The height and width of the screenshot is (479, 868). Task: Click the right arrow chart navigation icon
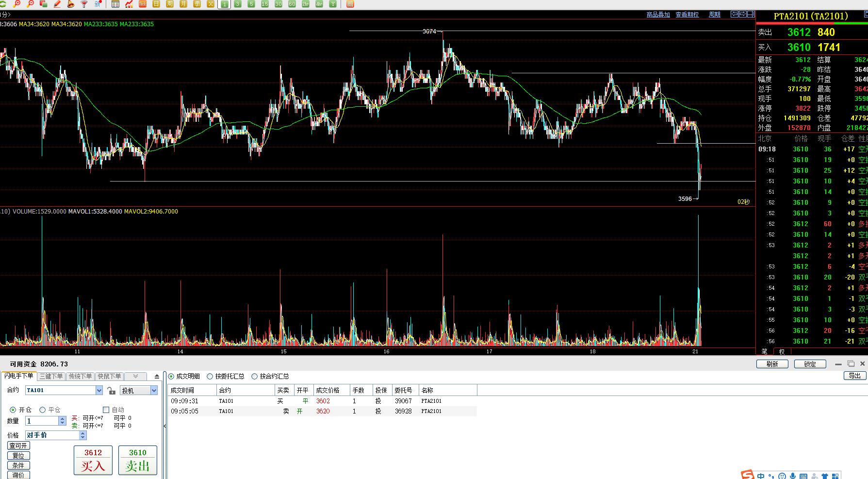742,14
